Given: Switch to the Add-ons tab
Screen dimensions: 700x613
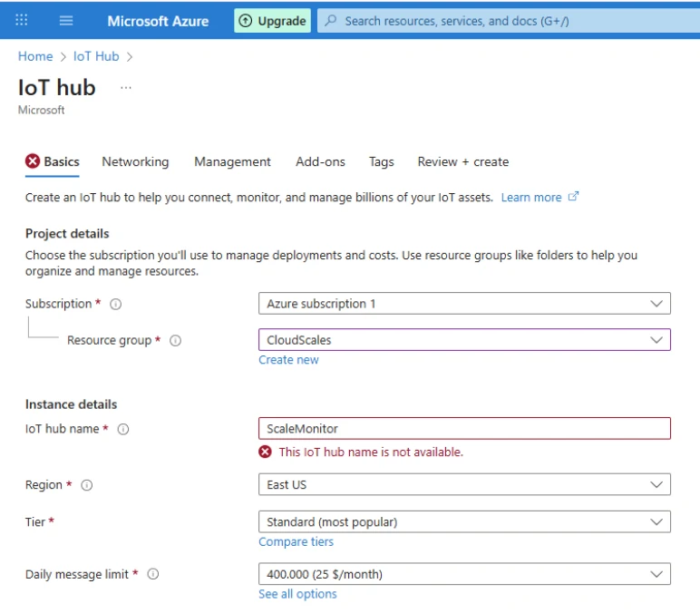Looking at the screenshot, I should [320, 161].
